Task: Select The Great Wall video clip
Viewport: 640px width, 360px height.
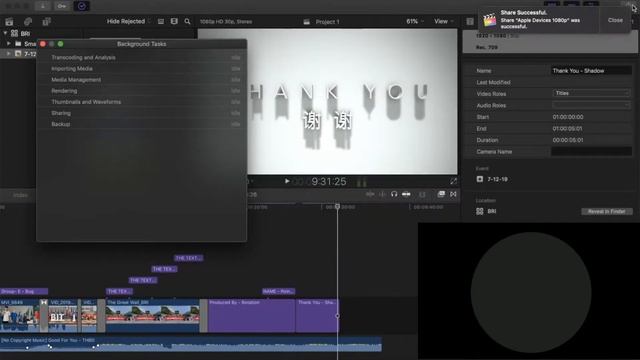Action: [x=153, y=316]
